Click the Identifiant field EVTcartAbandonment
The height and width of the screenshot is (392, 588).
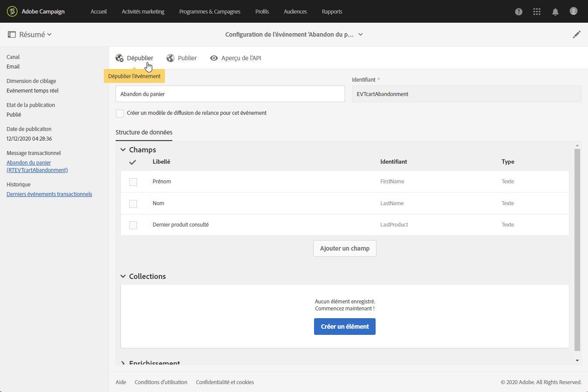tap(467, 94)
